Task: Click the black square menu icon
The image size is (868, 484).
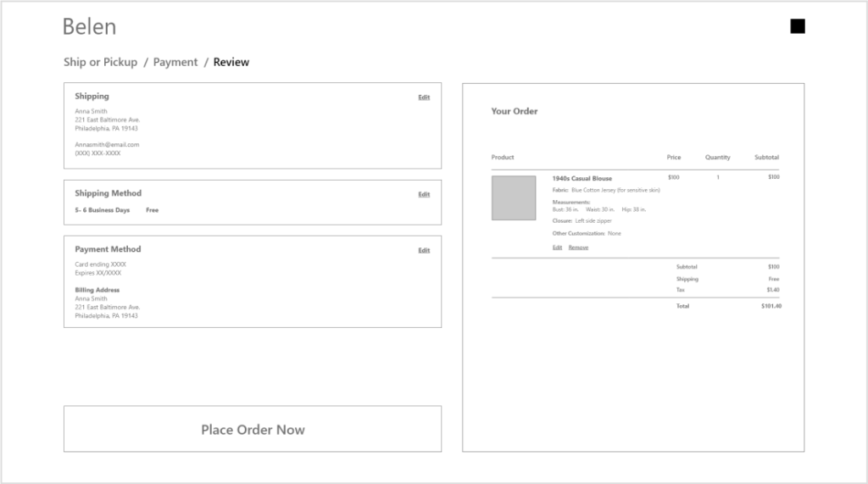Action: 797,27
